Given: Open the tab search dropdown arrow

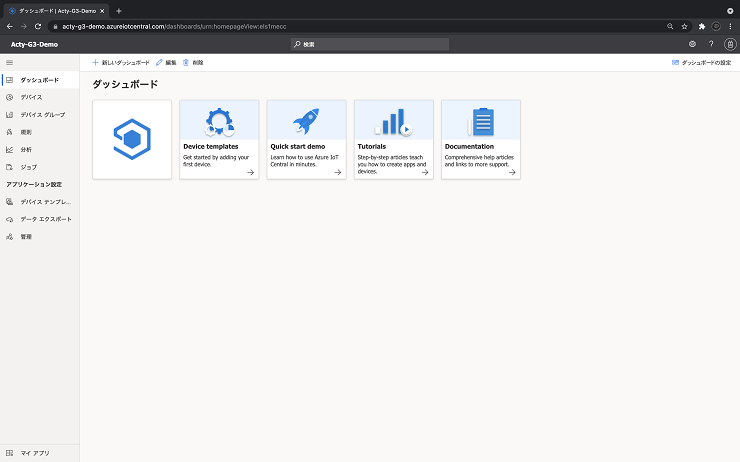Looking at the screenshot, I should coord(730,11).
